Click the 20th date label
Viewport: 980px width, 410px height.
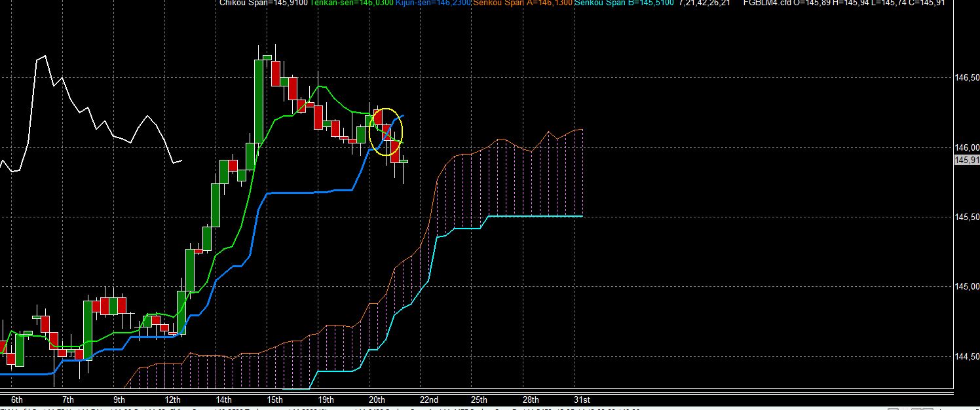[x=377, y=400]
